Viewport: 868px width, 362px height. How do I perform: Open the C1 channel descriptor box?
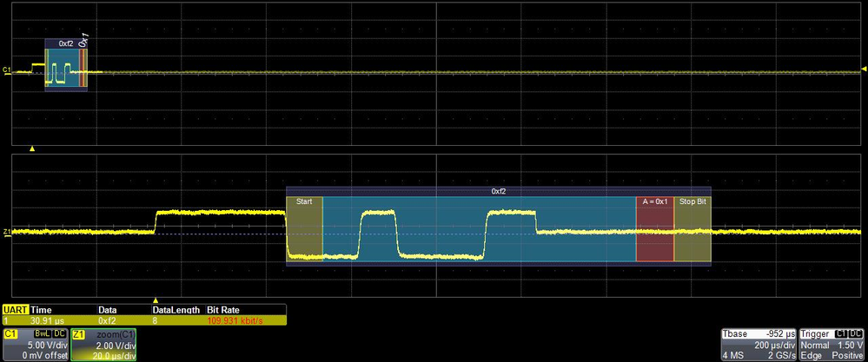(x=36, y=345)
